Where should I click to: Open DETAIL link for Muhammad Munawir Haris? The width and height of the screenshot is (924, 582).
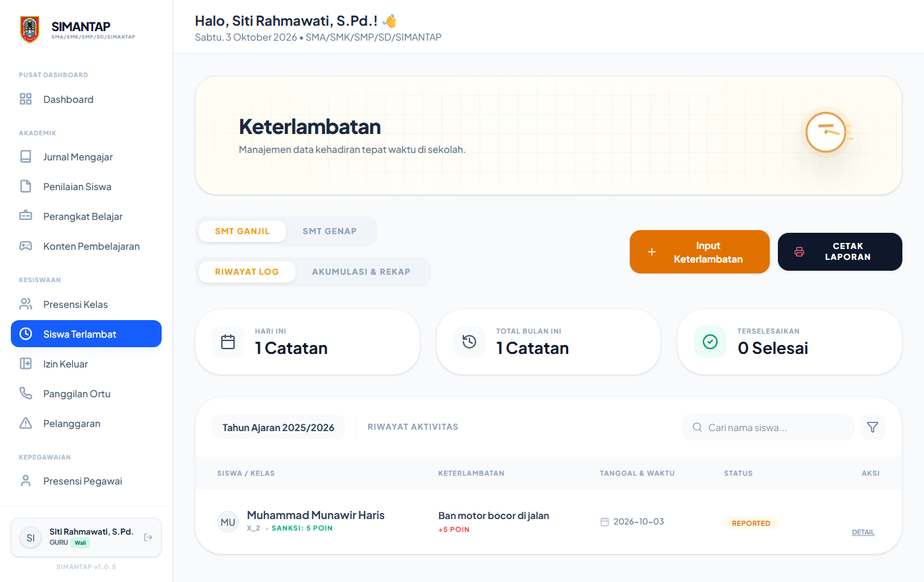863,533
